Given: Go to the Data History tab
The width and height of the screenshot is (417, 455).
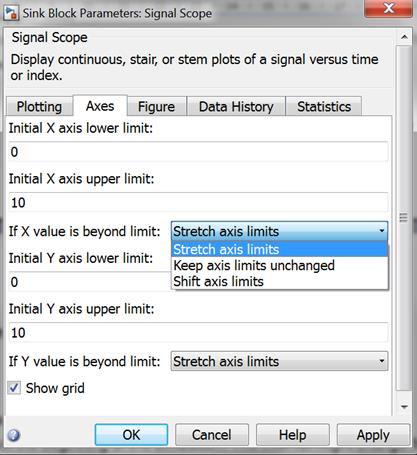Looking at the screenshot, I should [x=236, y=107].
